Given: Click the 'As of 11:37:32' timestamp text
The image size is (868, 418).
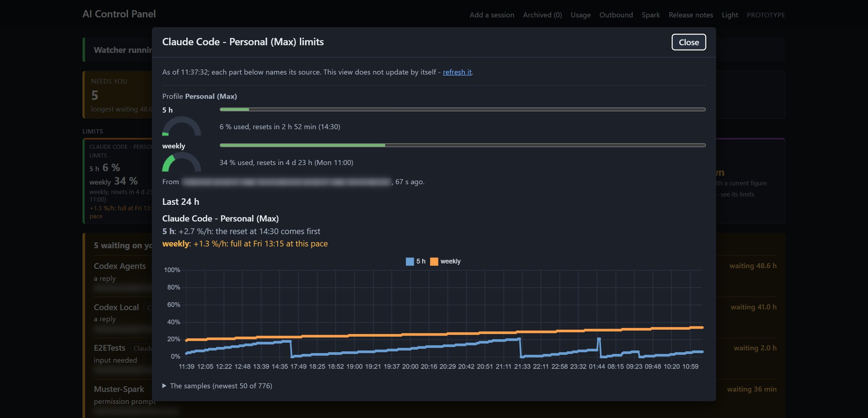Looking at the screenshot, I should (x=186, y=72).
